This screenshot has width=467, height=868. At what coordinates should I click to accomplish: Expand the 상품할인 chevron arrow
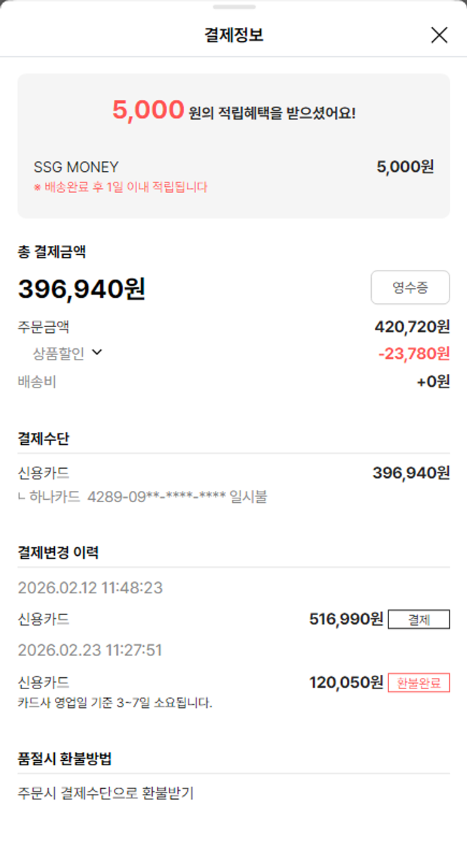click(x=97, y=353)
